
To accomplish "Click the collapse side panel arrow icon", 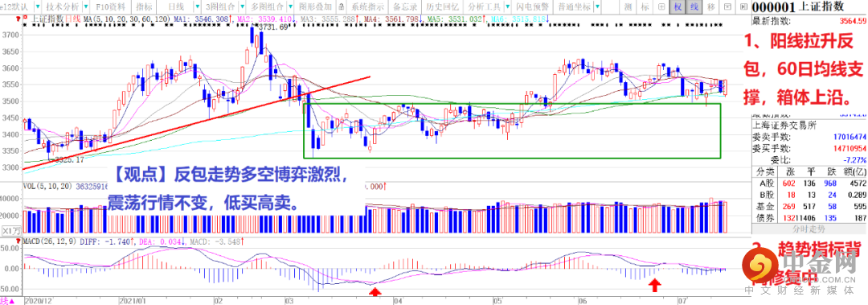I will pos(743,6).
